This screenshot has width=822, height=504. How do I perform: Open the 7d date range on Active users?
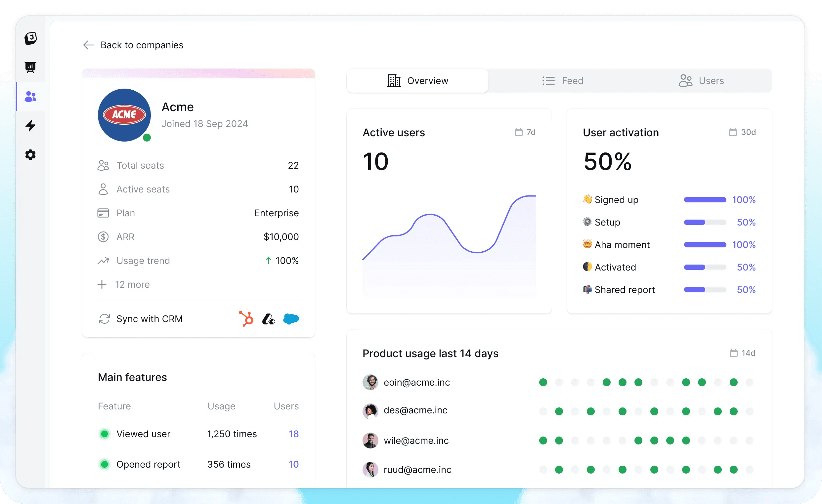click(525, 132)
